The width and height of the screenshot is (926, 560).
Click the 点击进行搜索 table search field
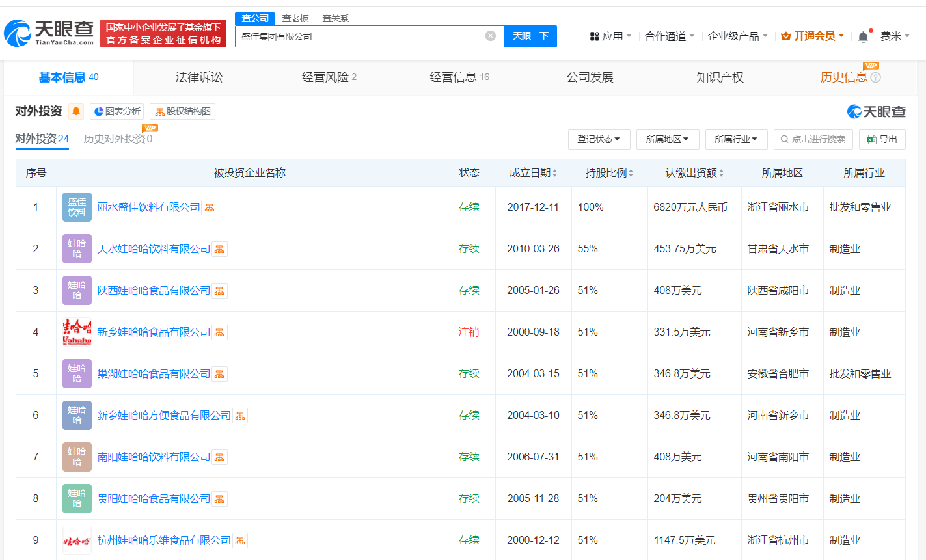pyautogui.click(x=813, y=139)
